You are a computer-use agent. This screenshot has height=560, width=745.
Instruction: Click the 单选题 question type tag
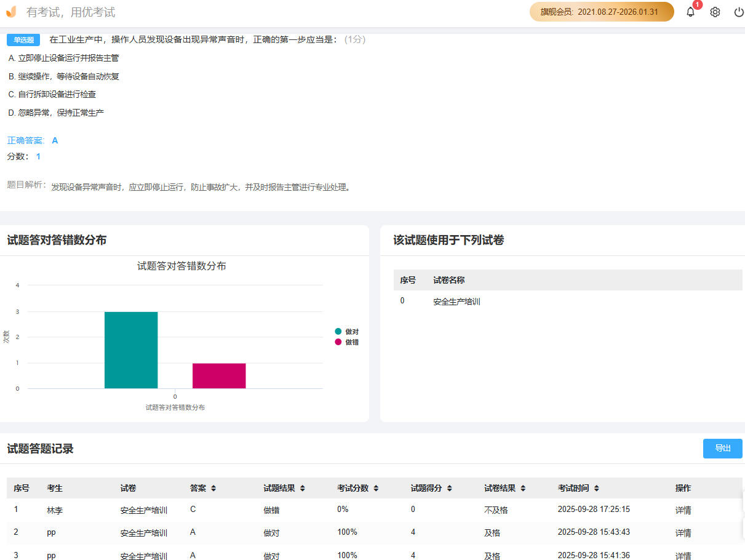23,39
